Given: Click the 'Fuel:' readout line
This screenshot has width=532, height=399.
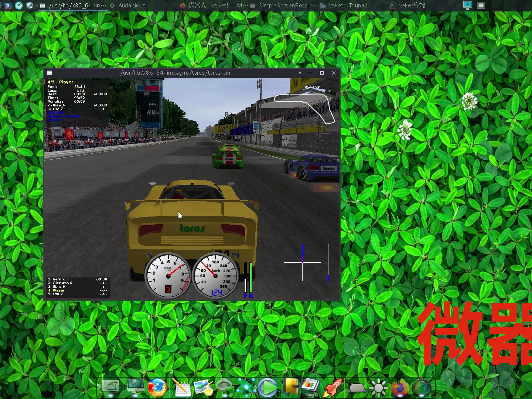Looking at the screenshot, I should click(66, 87).
